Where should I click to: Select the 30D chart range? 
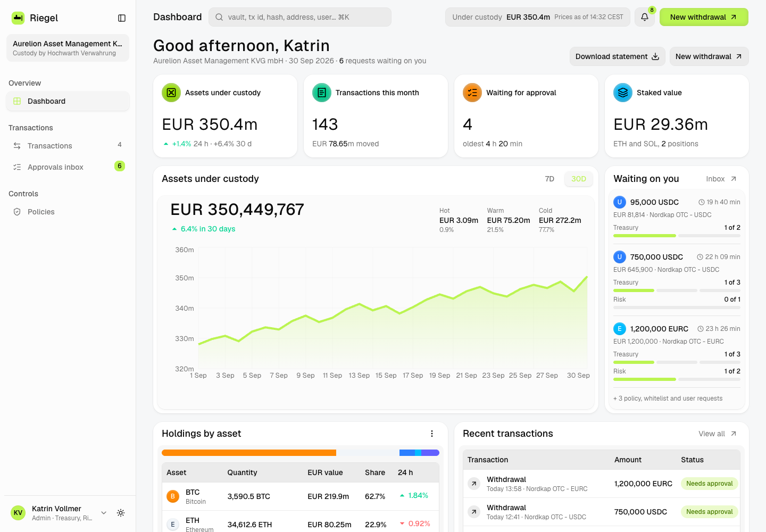(579, 179)
